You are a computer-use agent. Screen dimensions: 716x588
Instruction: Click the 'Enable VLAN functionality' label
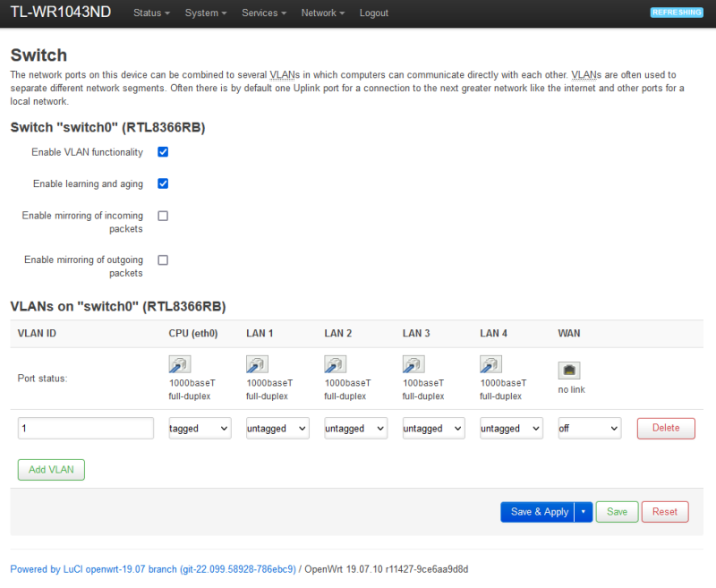[x=87, y=152]
